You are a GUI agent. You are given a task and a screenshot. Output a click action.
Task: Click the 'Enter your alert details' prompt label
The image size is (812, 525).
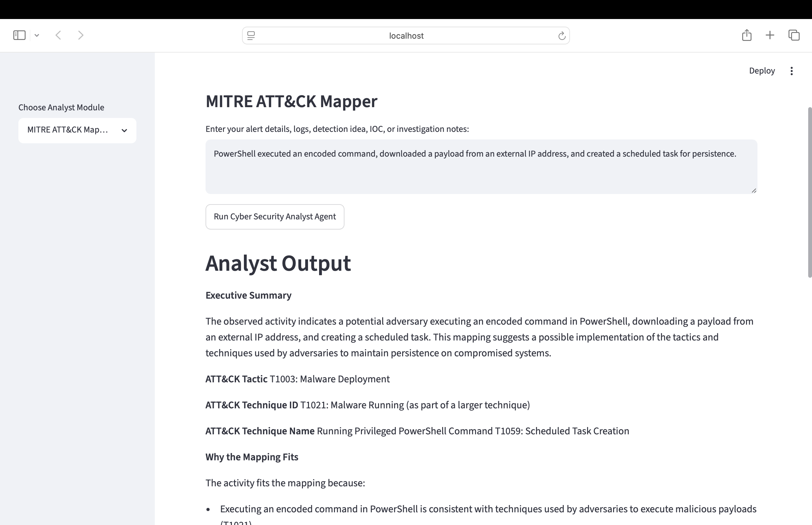[337, 129]
